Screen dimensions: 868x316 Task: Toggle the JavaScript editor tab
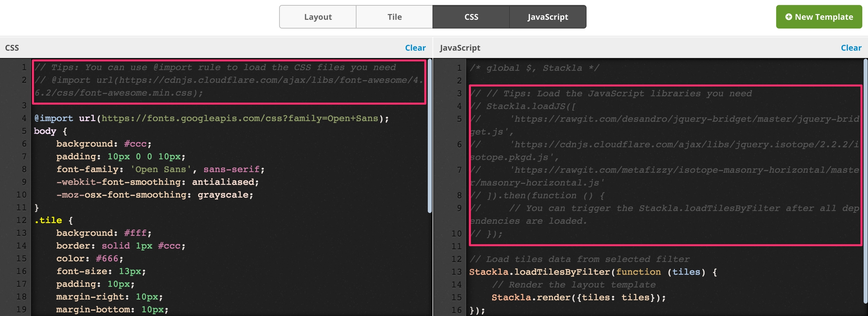(x=547, y=17)
